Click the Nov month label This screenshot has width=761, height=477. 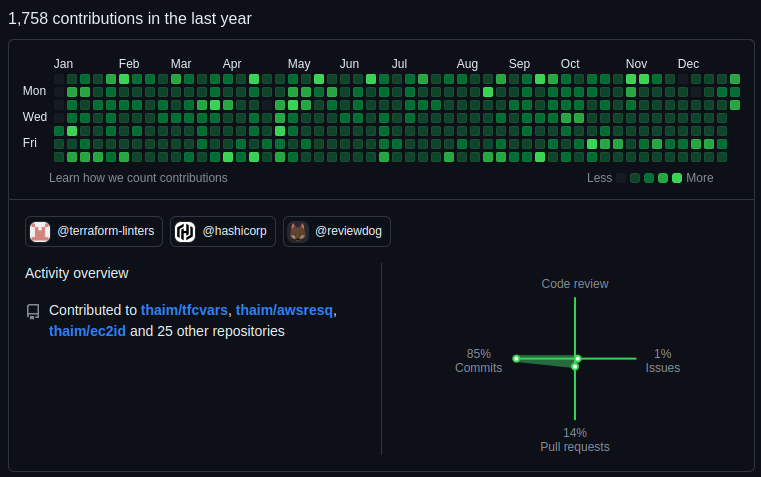(x=636, y=64)
